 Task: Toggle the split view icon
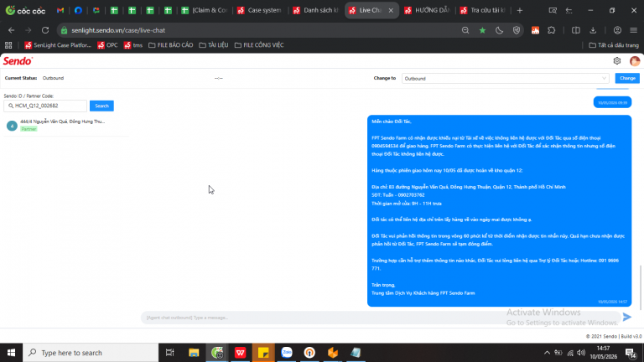coord(576,30)
